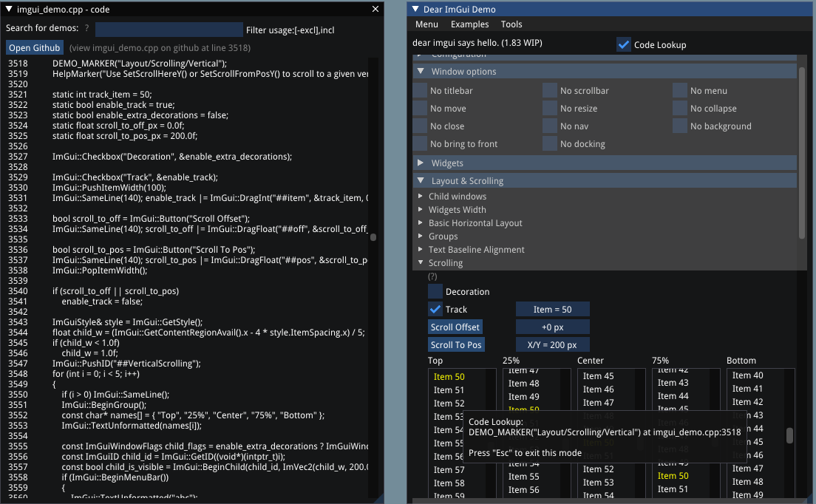816x504 pixels.
Task: Enable the No background checkbox
Action: (680, 126)
